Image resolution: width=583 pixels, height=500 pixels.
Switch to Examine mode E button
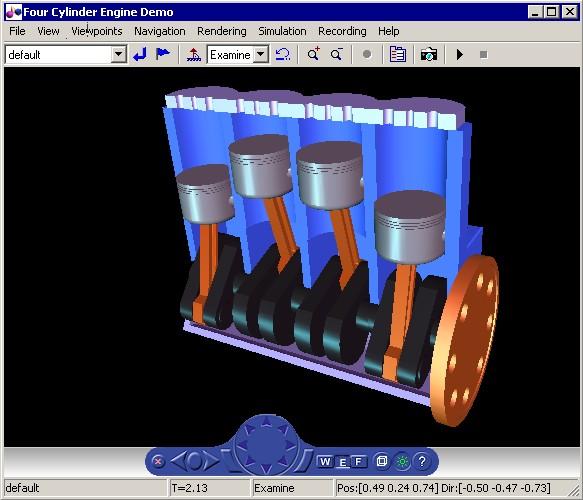pyautogui.click(x=342, y=462)
